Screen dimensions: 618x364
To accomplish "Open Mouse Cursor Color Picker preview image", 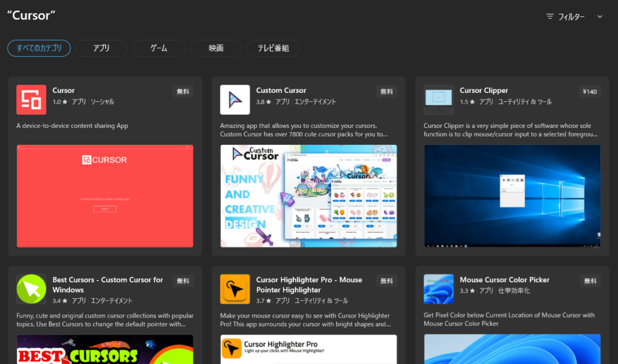I will click(512, 349).
